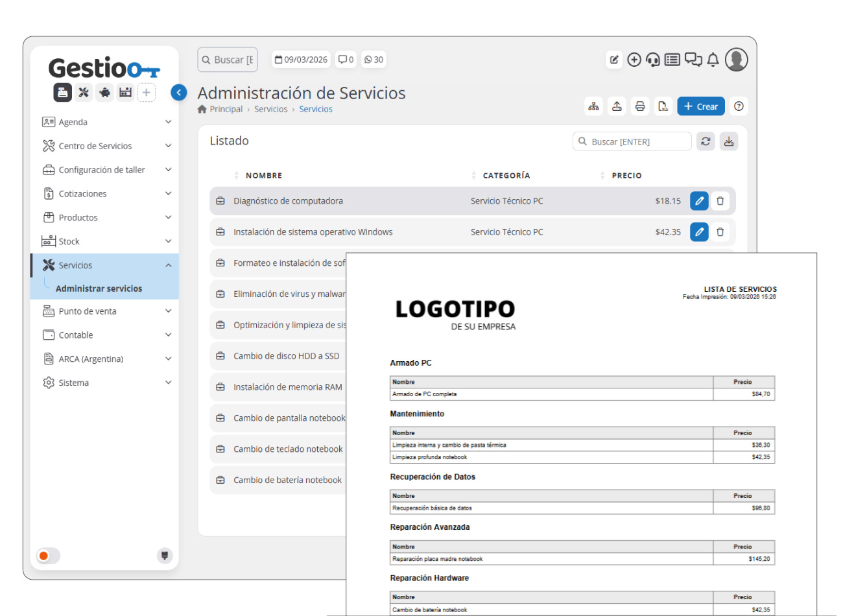The height and width of the screenshot is (616, 843).
Task: Open the 09/03/2026 date button
Action: click(x=301, y=60)
